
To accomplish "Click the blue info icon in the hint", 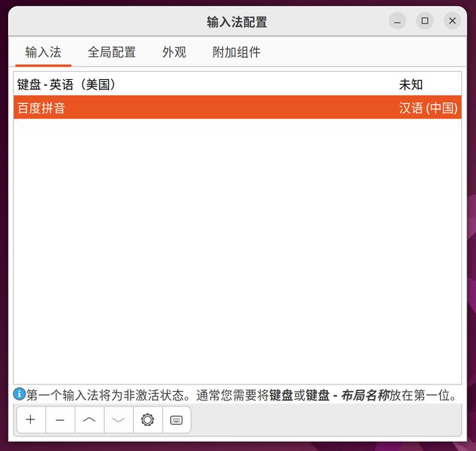I will [20, 394].
